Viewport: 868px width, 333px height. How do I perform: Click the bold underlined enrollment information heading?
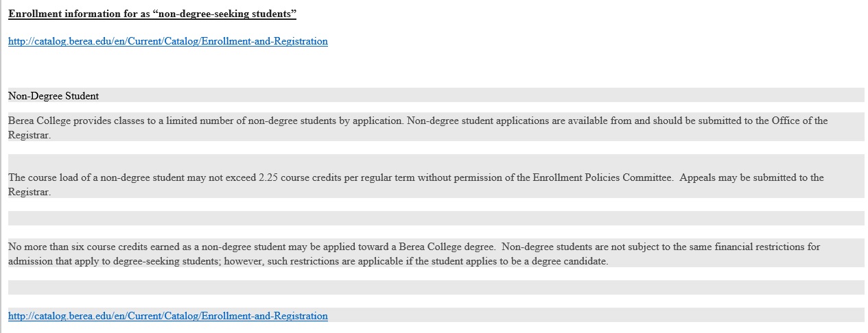[x=152, y=14]
